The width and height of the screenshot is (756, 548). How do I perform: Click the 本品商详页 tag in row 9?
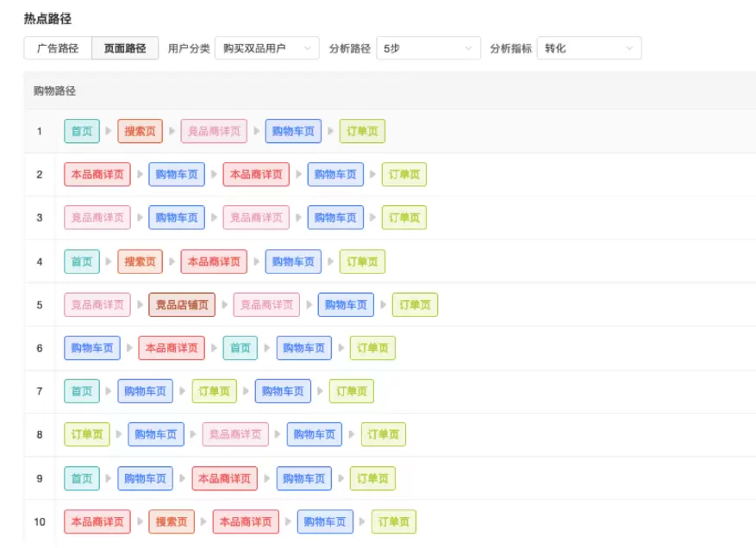click(224, 478)
